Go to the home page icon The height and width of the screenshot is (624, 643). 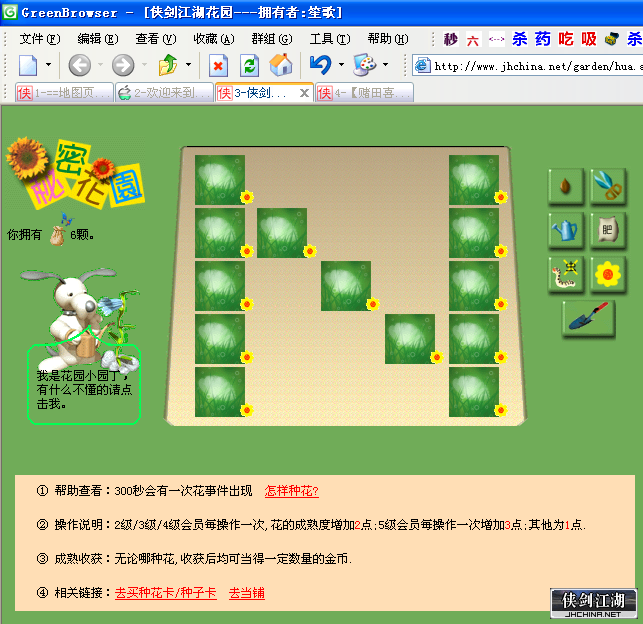click(281, 65)
